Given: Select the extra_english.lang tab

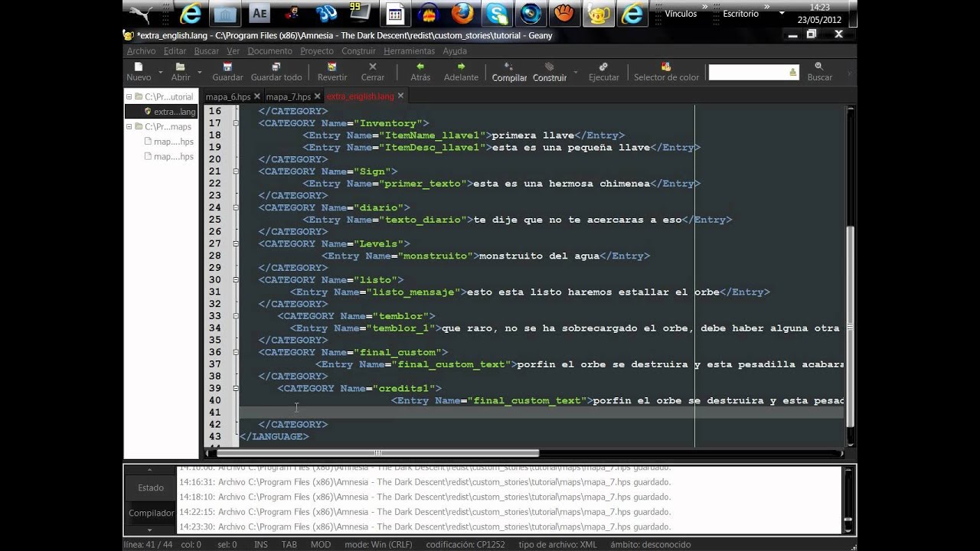Looking at the screenshot, I should 360,96.
